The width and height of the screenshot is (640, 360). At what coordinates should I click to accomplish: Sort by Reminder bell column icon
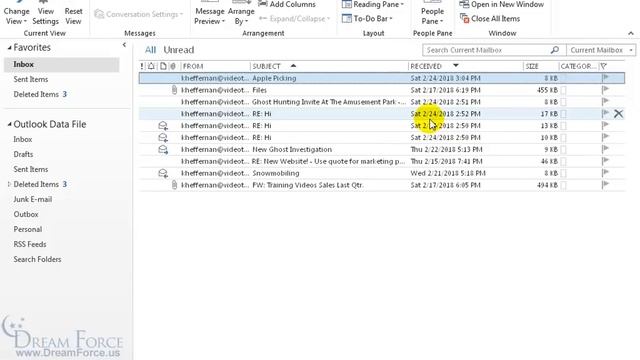[x=151, y=66]
